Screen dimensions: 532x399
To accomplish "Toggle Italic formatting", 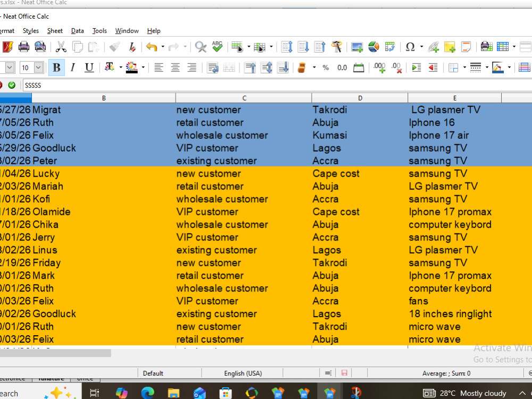I will pos(72,68).
